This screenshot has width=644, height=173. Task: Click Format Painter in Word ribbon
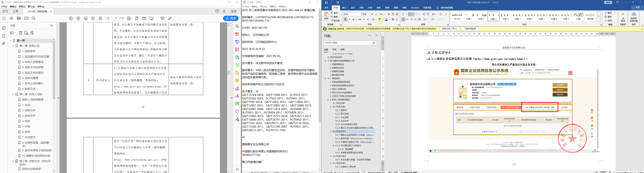pyautogui.click(x=335, y=21)
